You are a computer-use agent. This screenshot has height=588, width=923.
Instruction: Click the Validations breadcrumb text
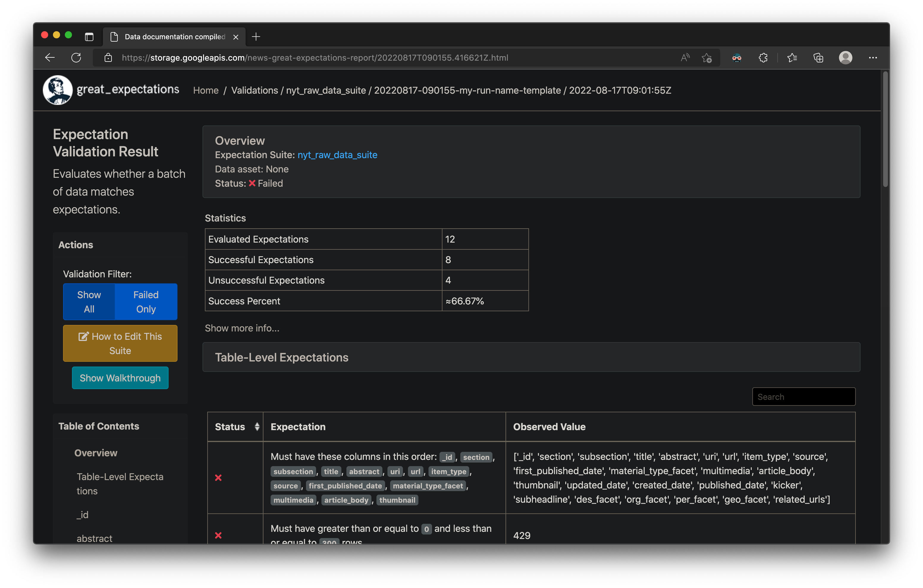[255, 90]
